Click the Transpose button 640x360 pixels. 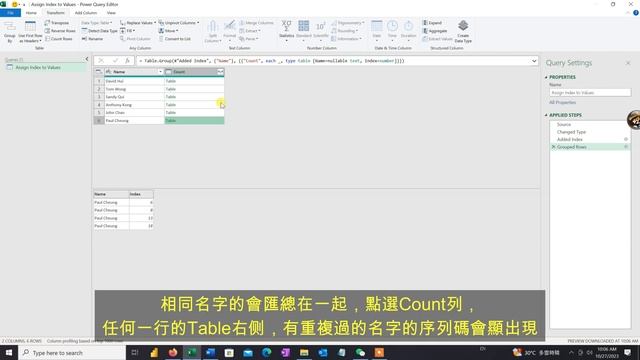click(x=57, y=23)
